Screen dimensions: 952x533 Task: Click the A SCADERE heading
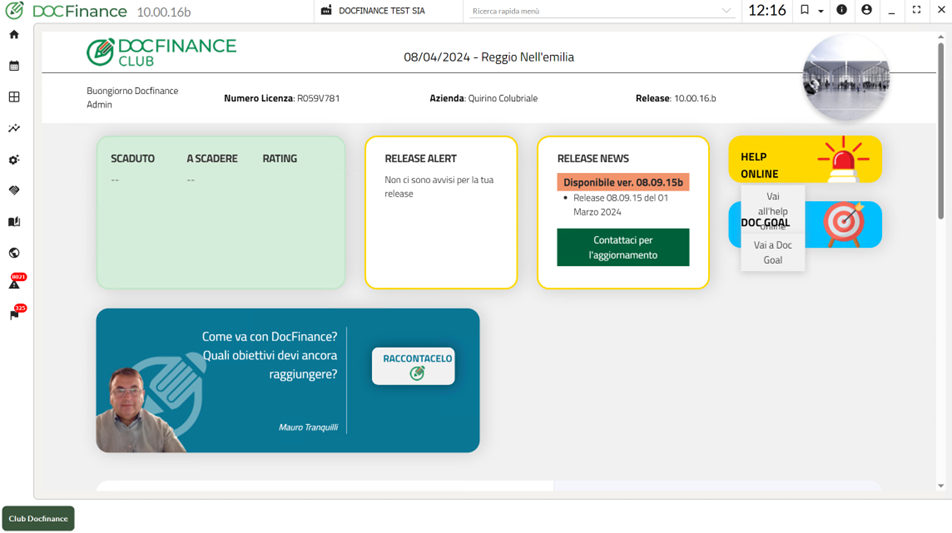212,158
